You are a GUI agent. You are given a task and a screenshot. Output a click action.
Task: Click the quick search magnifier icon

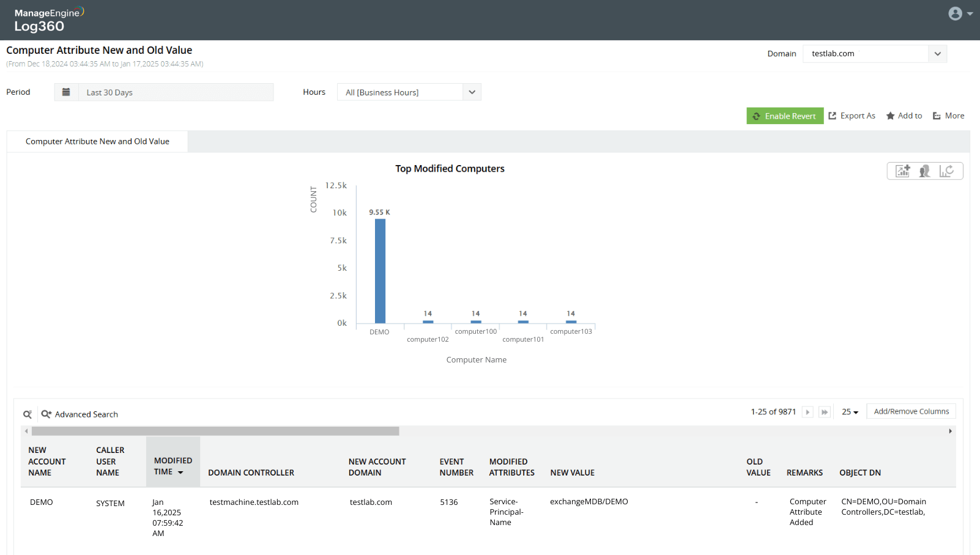pyautogui.click(x=28, y=414)
